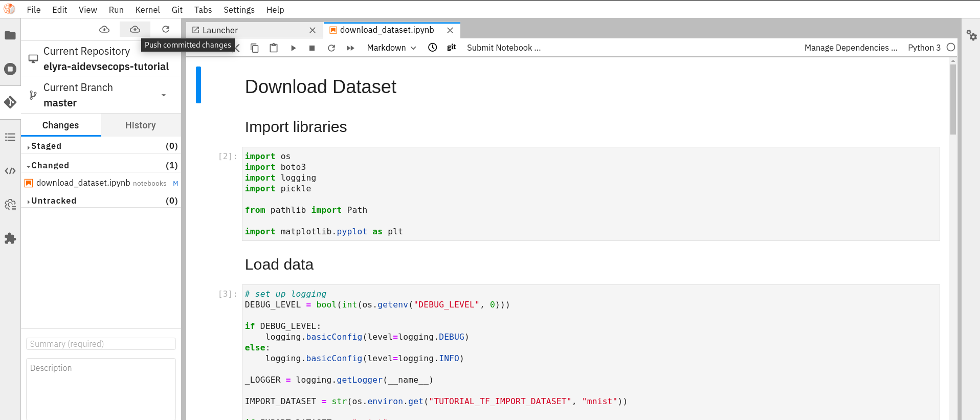Click Manage Dependencies button
Viewport: 980px width, 420px height.
coord(851,48)
